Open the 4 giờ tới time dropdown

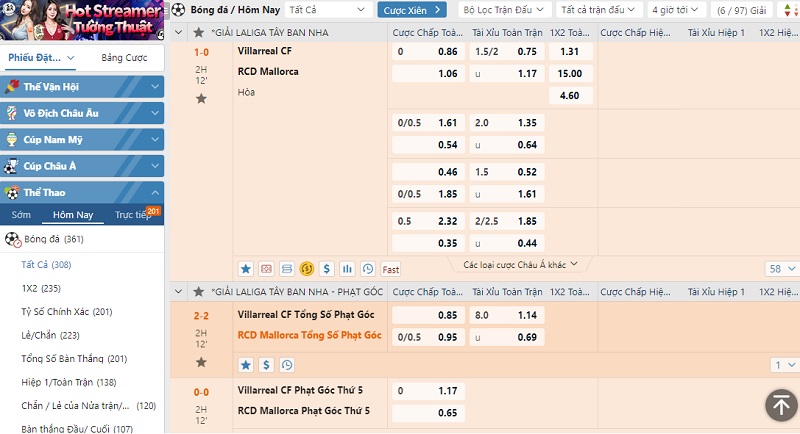click(675, 10)
